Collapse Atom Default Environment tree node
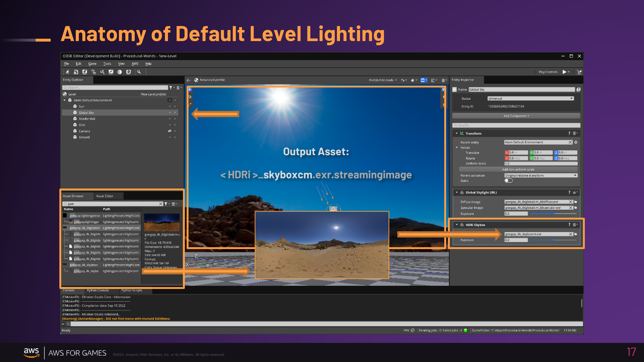Screen dimensions: 644x362 [65, 100]
